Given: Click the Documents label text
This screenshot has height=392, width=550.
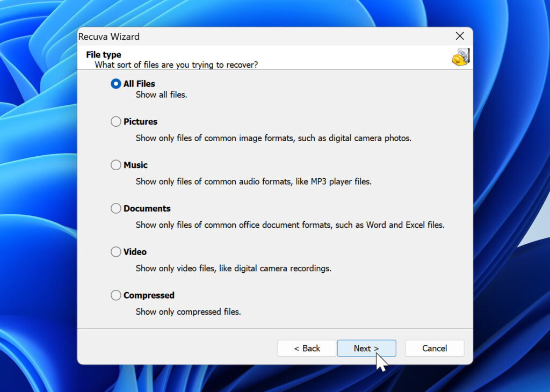Looking at the screenshot, I should [x=146, y=208].
